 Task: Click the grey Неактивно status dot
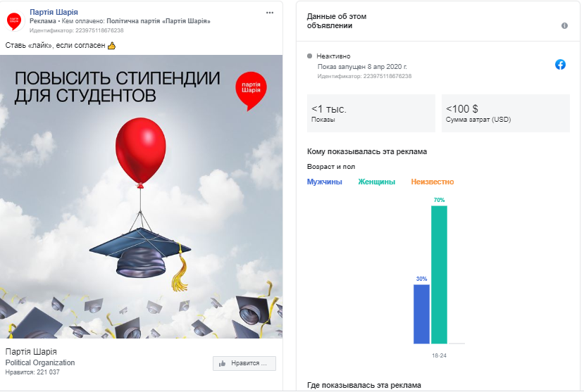309,56
